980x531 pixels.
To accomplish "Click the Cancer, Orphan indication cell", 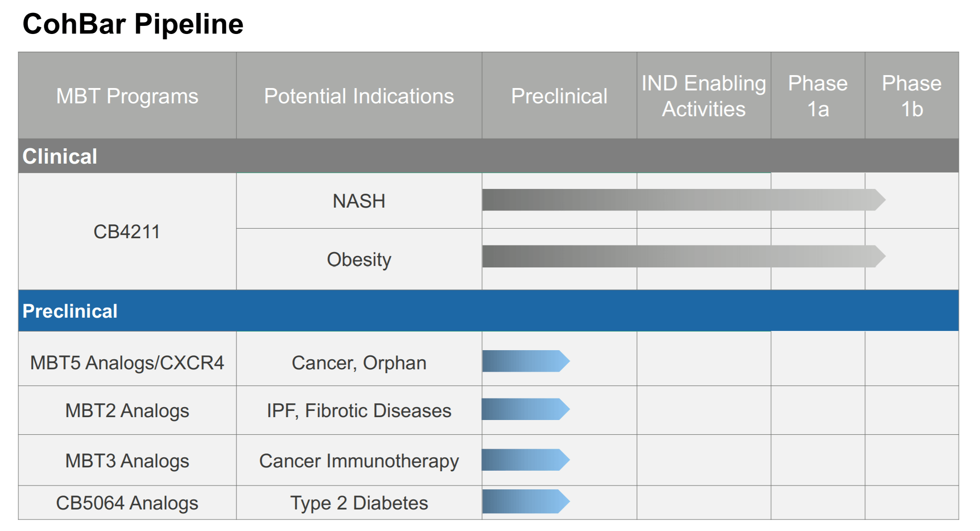I will coord(359,363).
